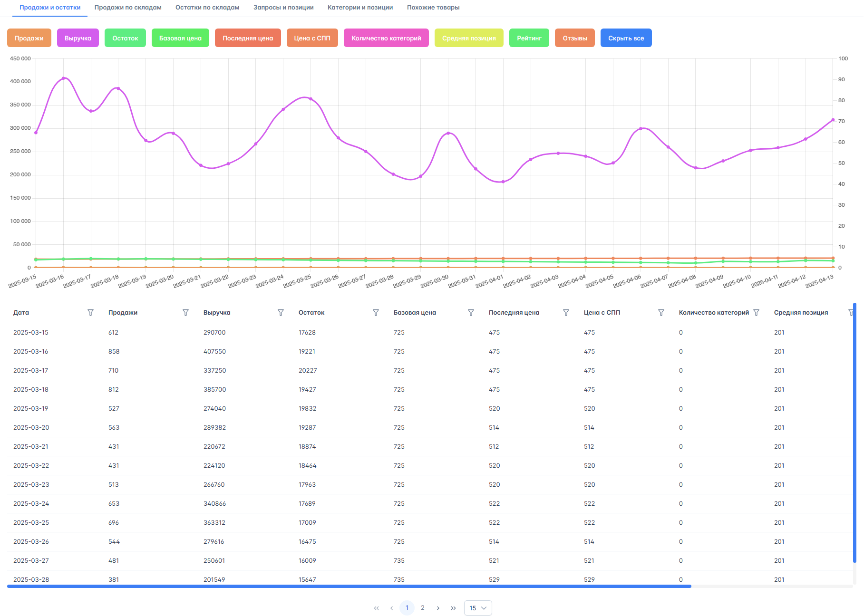The height and width of the screenshot is (616, 864).
Task: Switch to Продажи по складам tab
Action: click(128, 8)
